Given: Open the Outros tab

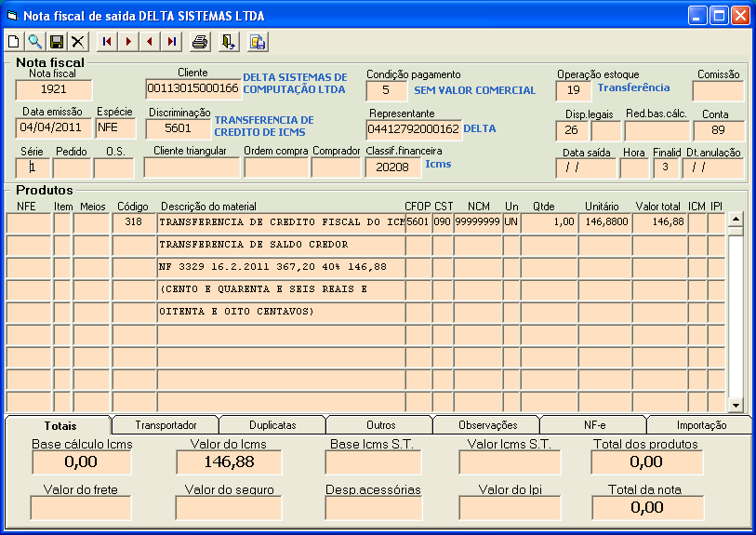Looking at the screenshot, I should [x=380, y=425].
